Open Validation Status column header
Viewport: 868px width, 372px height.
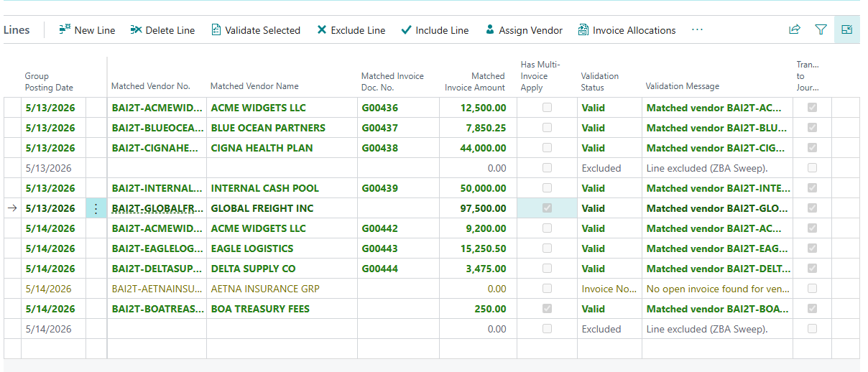600,82
